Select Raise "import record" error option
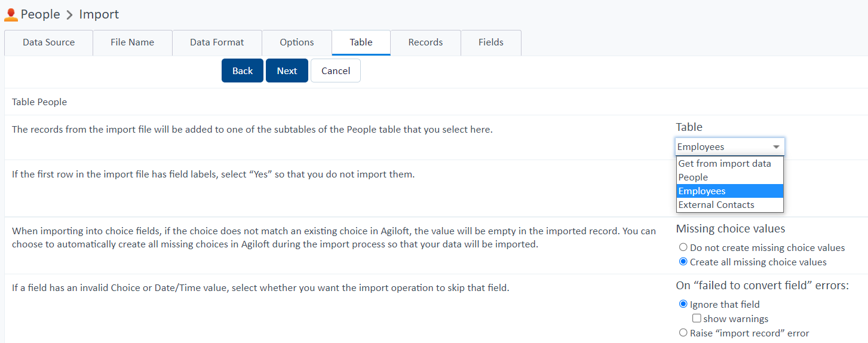Image resolution: width=868 pixels, height=343 pixels. pos(683,333)
